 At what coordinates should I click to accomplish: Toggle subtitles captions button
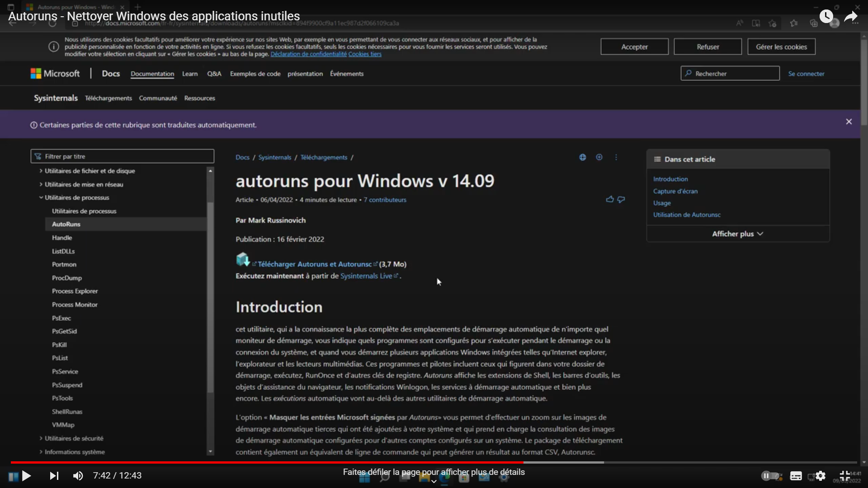(796, 476)
